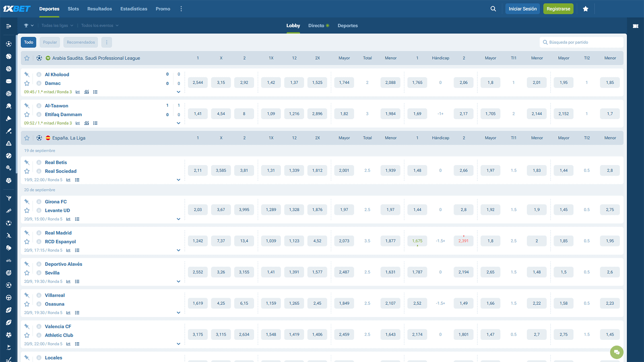
Task: Open statistics chart for Al Kholood match
Action: 78,92
